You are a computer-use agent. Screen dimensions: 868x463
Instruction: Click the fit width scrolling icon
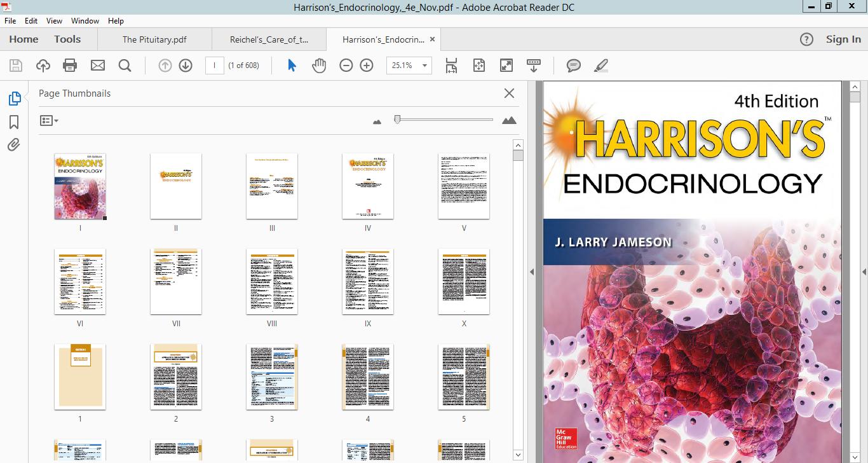[451, 65]
